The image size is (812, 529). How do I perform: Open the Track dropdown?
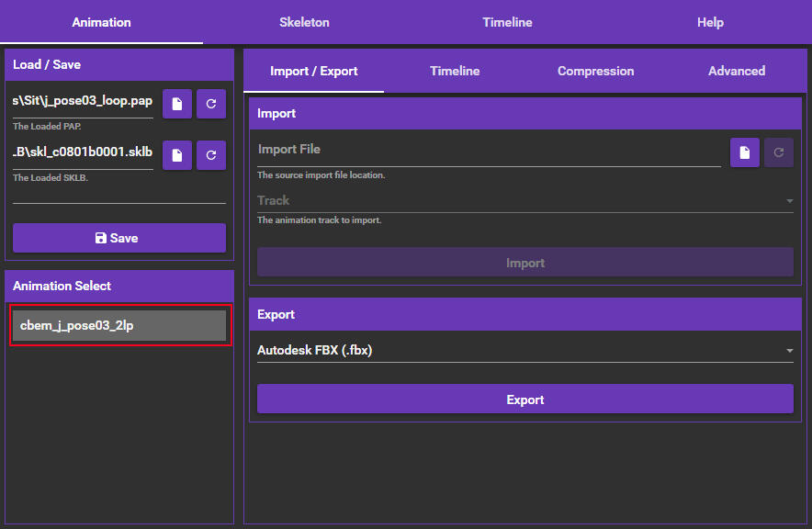524,201
